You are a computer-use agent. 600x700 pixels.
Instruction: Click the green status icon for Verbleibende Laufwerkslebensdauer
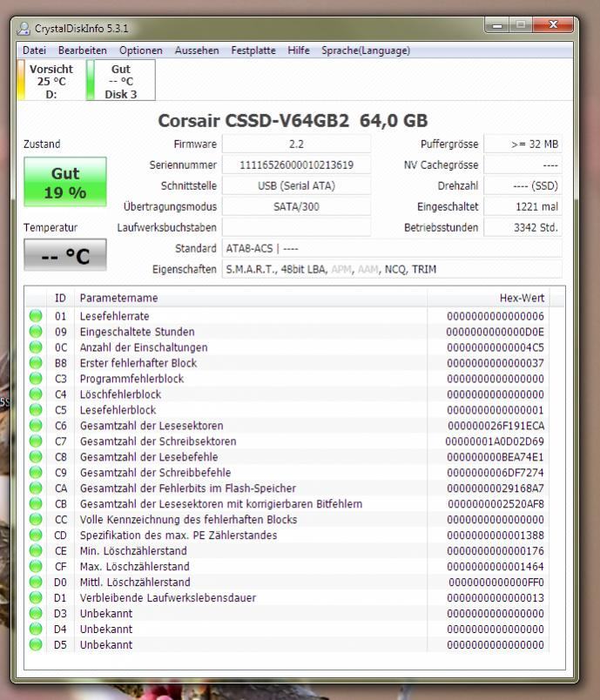[36, 597]
